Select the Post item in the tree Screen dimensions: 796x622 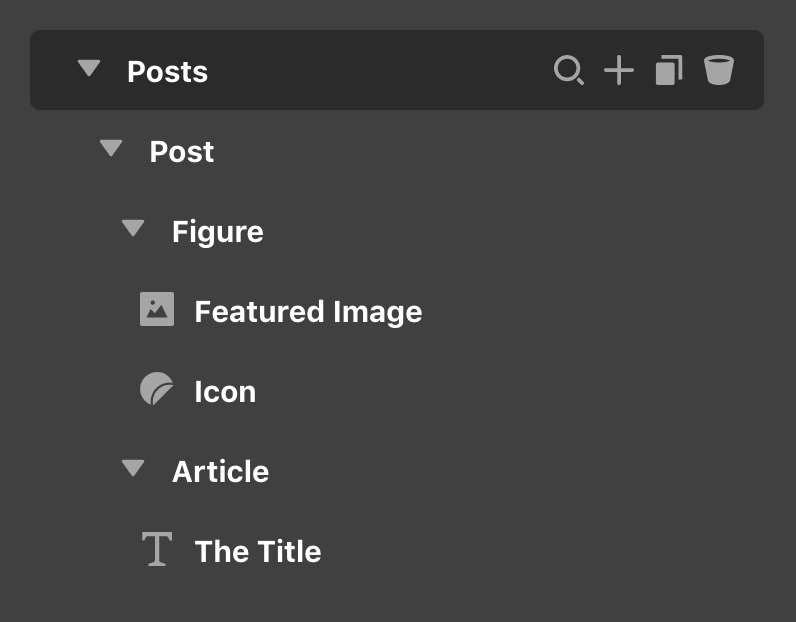pos(182,151)
